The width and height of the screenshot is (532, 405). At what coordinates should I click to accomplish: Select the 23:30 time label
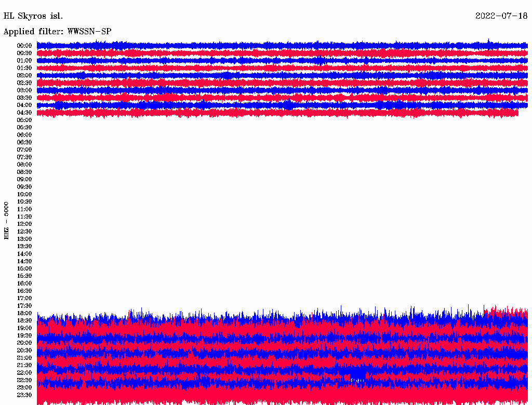pyautogui.click(x=24, y=395)
